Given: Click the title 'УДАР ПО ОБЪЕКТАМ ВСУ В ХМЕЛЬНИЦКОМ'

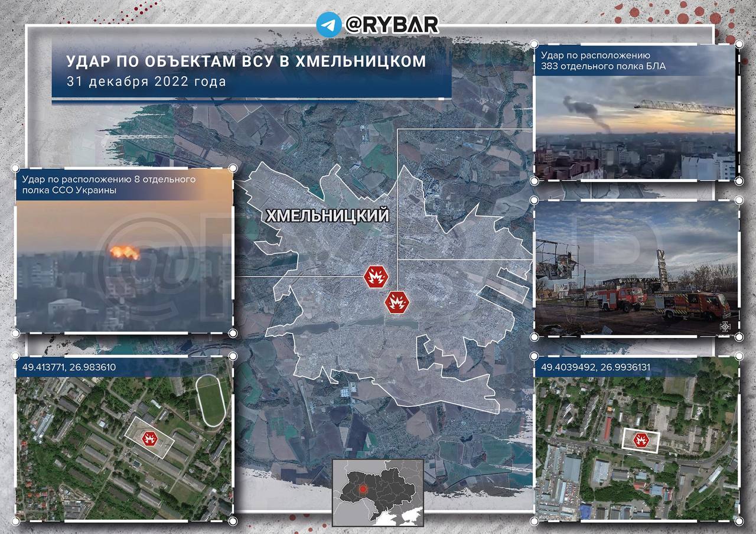Looking at the screenshot, I should (246, 61).
